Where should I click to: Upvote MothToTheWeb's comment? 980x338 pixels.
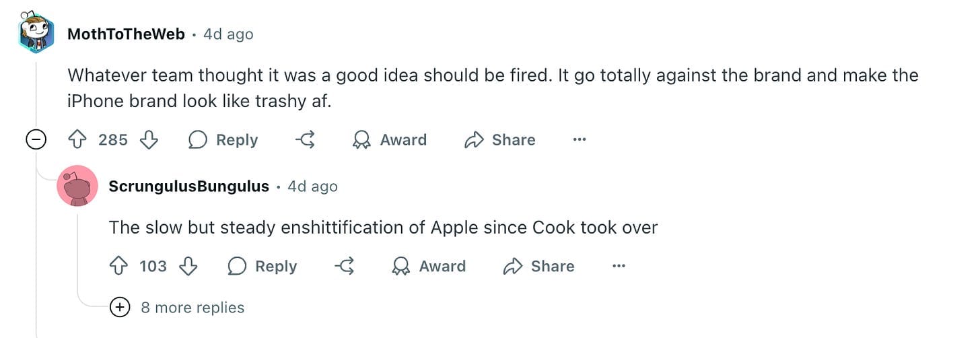pos(77,140)
